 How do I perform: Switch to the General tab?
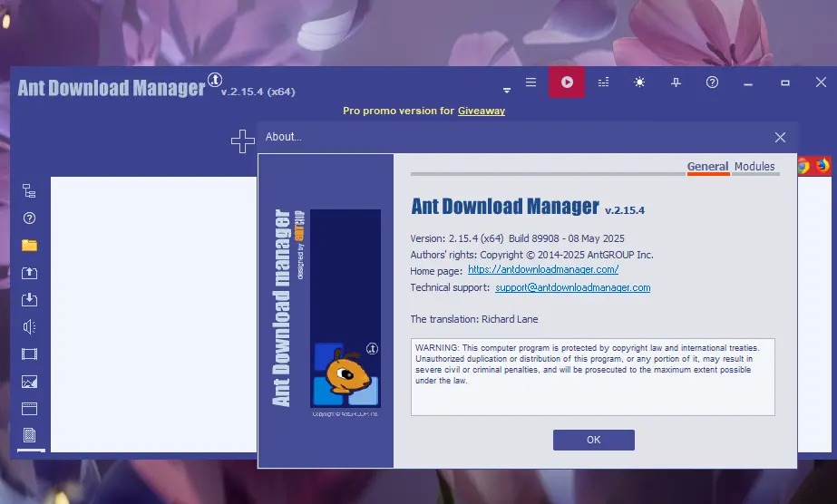(x=707, y=167)
